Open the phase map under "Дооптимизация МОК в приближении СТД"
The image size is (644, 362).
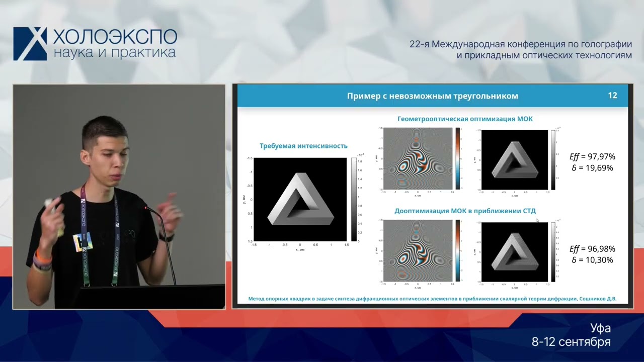[x=417, y=251]
